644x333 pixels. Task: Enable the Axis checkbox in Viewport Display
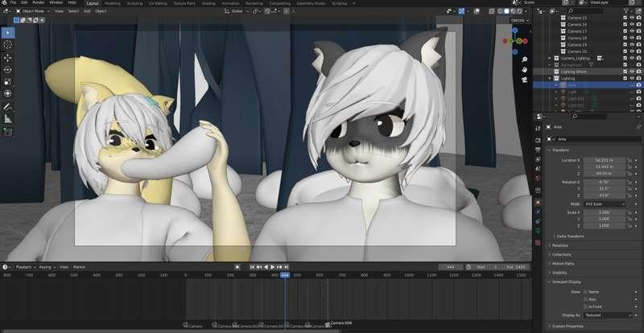pos(585,299)
